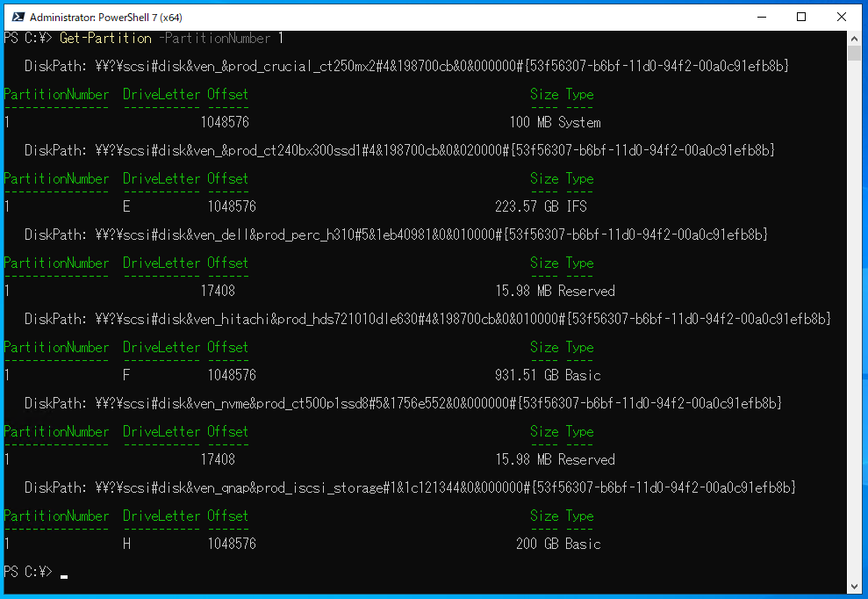Select drive letter E of the ct240bx300ssd1 disk

(x=126, y=206)
